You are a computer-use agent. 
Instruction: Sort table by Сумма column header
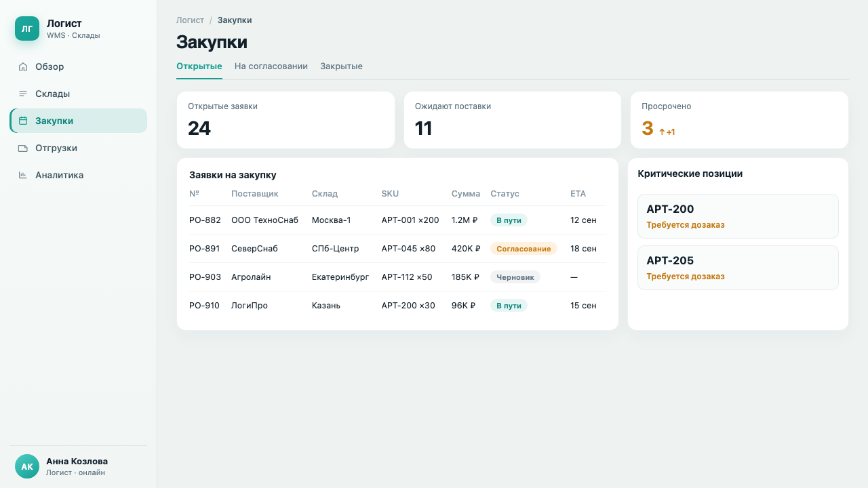pyautogui.click(x=466, y=194)
